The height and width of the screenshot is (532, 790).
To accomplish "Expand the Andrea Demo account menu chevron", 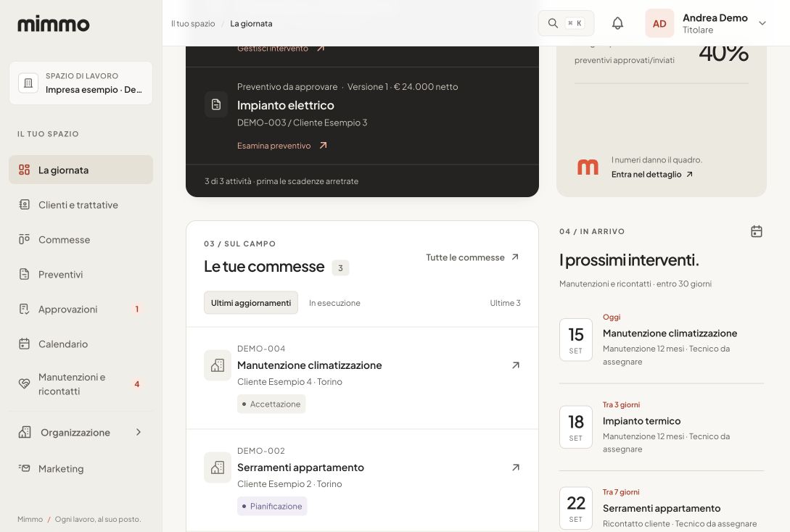I will [762, 23].
